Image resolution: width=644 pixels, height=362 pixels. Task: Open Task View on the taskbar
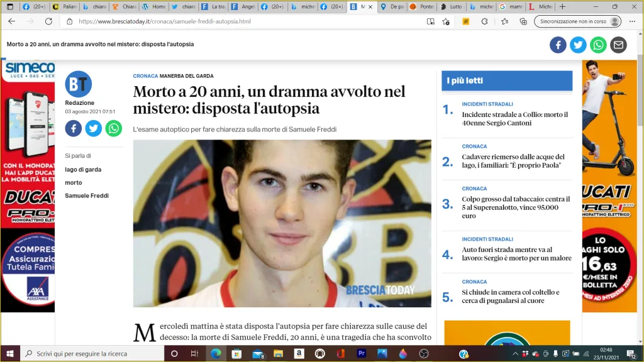point(195,353)
